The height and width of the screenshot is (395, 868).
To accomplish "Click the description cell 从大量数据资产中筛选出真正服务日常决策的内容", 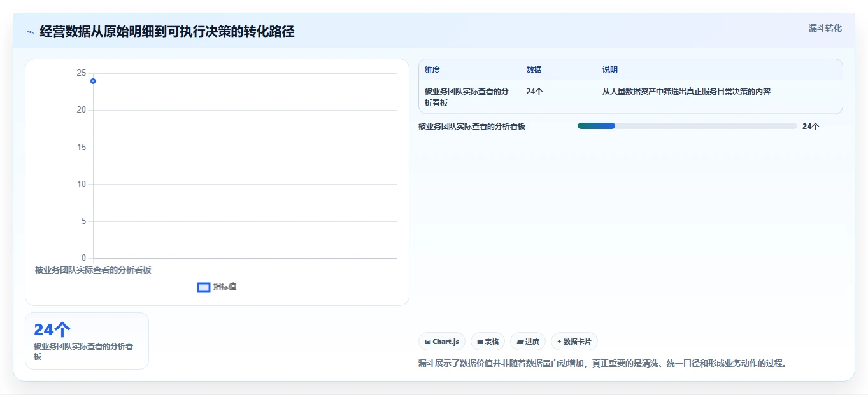I will [x=687, y=92].
